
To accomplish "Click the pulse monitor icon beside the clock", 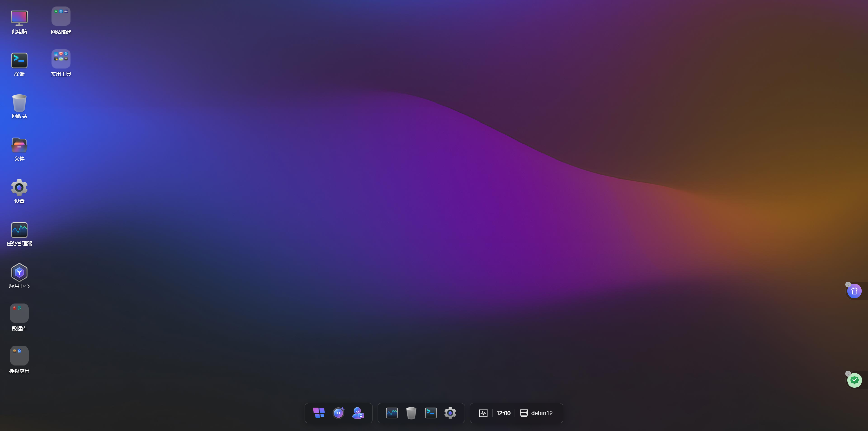I will pos(483,413).
